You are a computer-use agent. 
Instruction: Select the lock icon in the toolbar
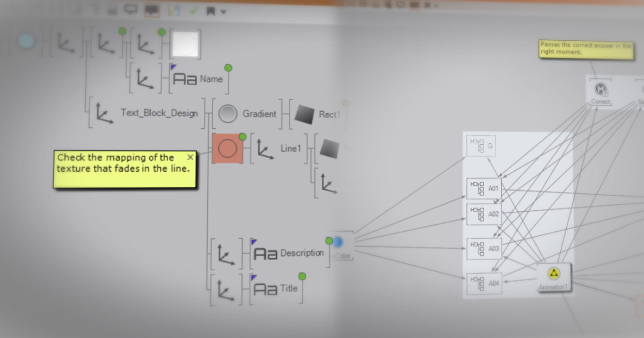point(112,10)
